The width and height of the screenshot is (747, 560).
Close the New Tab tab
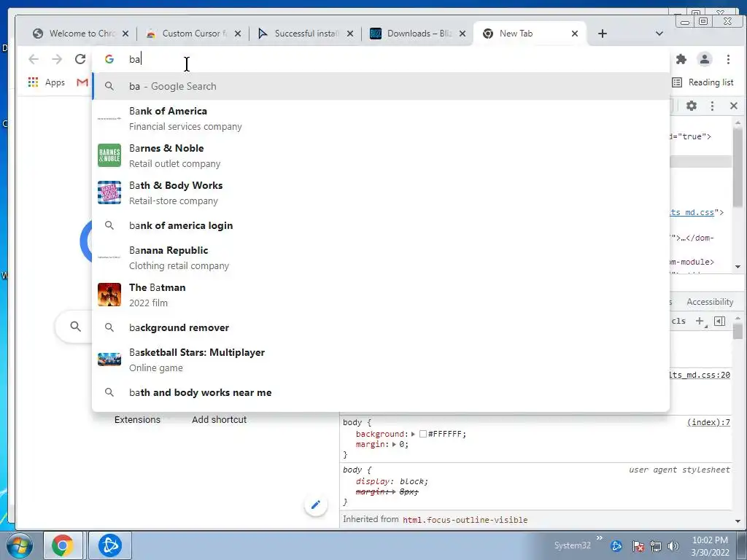(x=575, y=34)
